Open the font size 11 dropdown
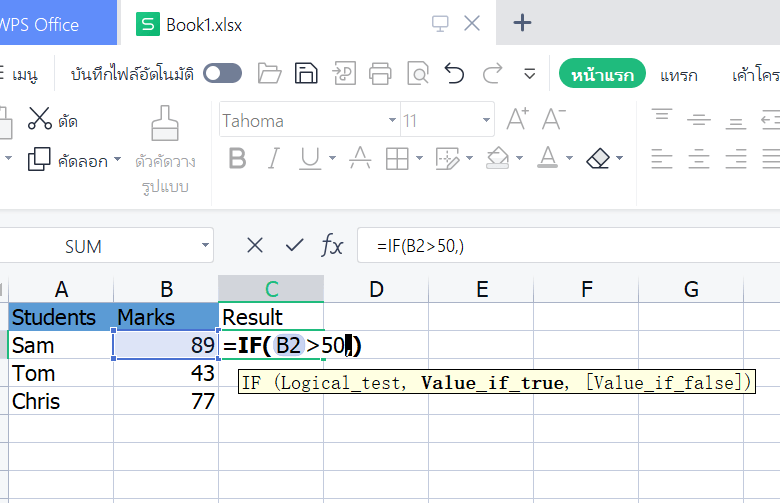The height and width of the screenshot is (503, 780). (x=486, y=120)
